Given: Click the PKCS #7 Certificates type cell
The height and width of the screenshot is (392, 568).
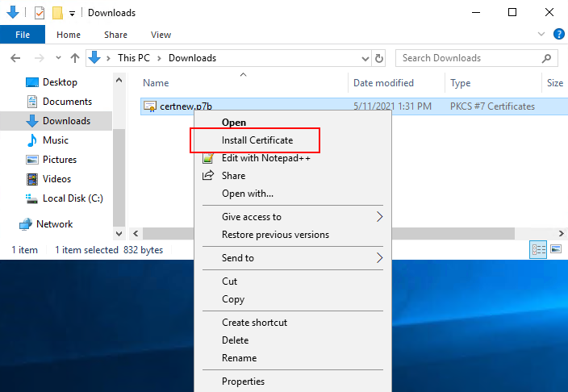Looking at the screenshot, I should 492,106.
